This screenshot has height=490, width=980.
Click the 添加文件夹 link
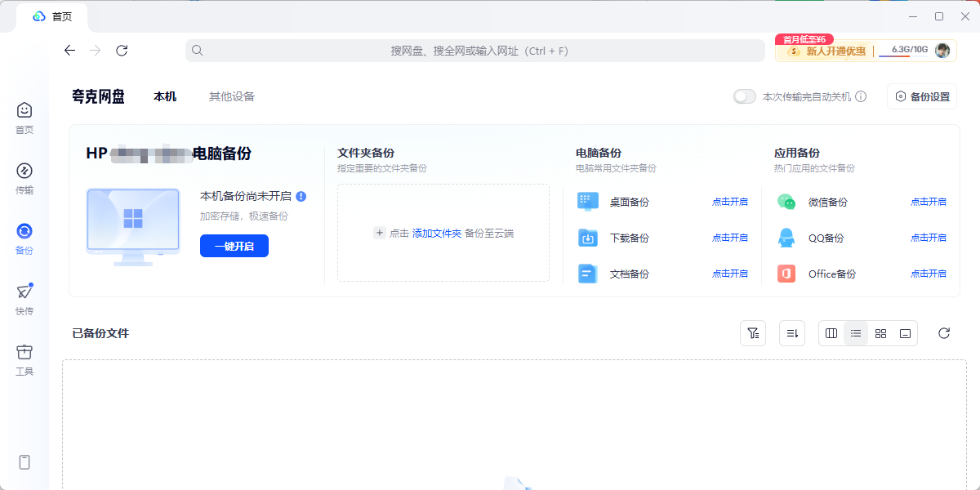(x=437, y=233)
